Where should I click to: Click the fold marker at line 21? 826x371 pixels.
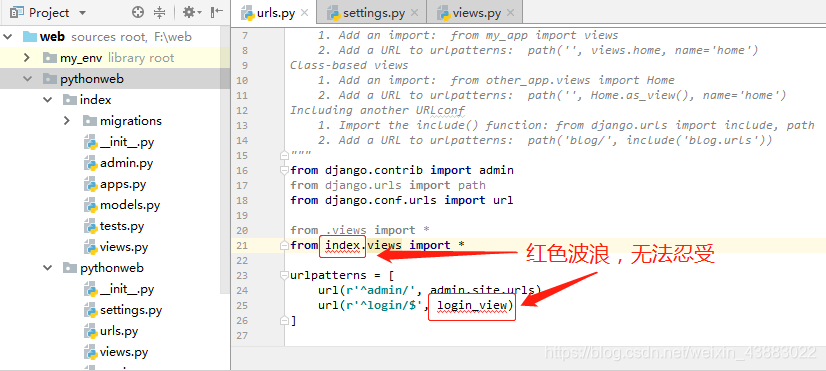(284, 245)
